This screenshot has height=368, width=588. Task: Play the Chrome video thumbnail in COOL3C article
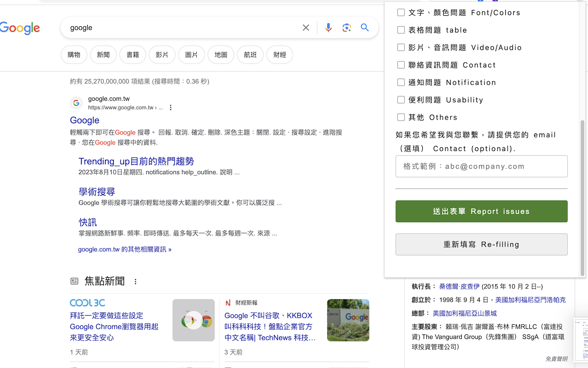(194, 320)
